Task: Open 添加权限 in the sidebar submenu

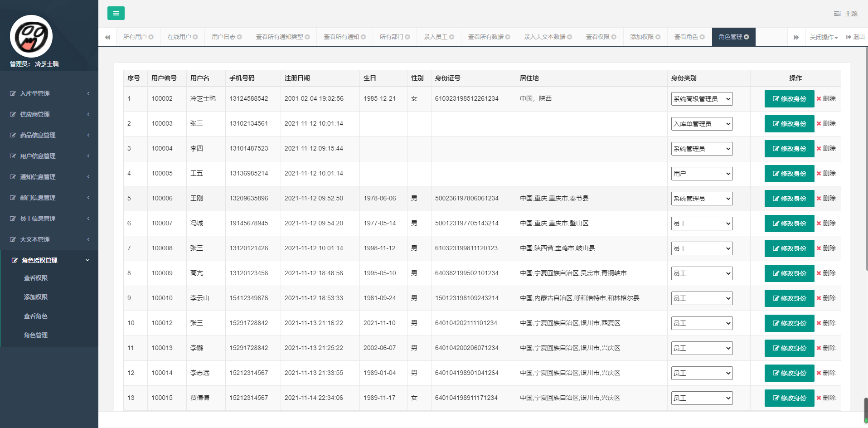Action: 36,297
